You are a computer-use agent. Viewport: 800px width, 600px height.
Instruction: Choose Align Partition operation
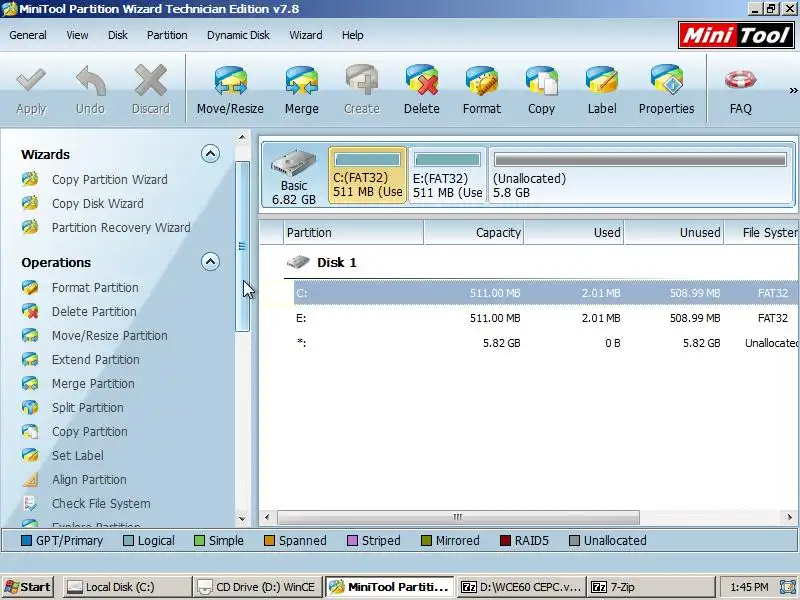click(89, 480)
